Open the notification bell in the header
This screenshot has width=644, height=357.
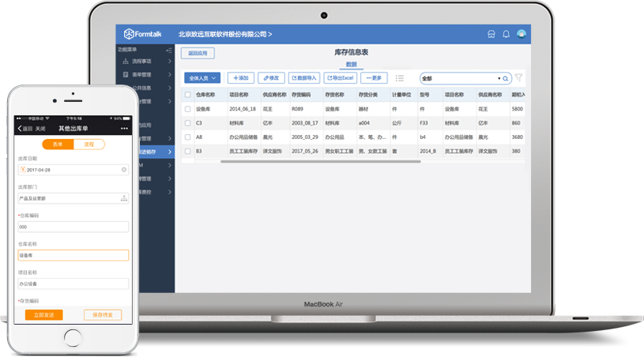click(506, 34)
